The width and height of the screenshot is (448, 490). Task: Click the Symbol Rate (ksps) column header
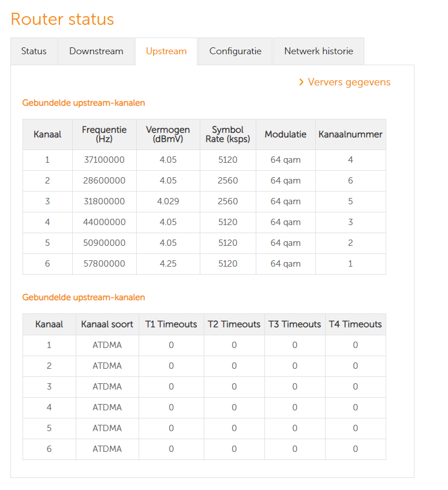227,134
